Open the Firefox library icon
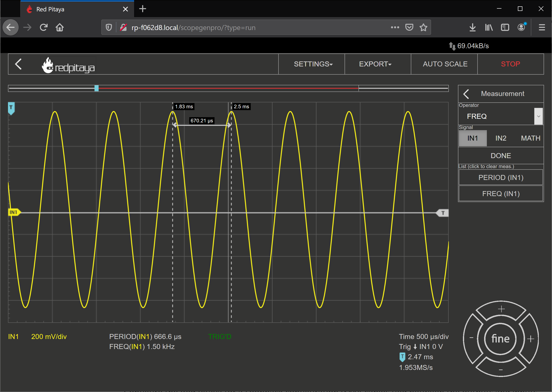 (x=489, y=27)
